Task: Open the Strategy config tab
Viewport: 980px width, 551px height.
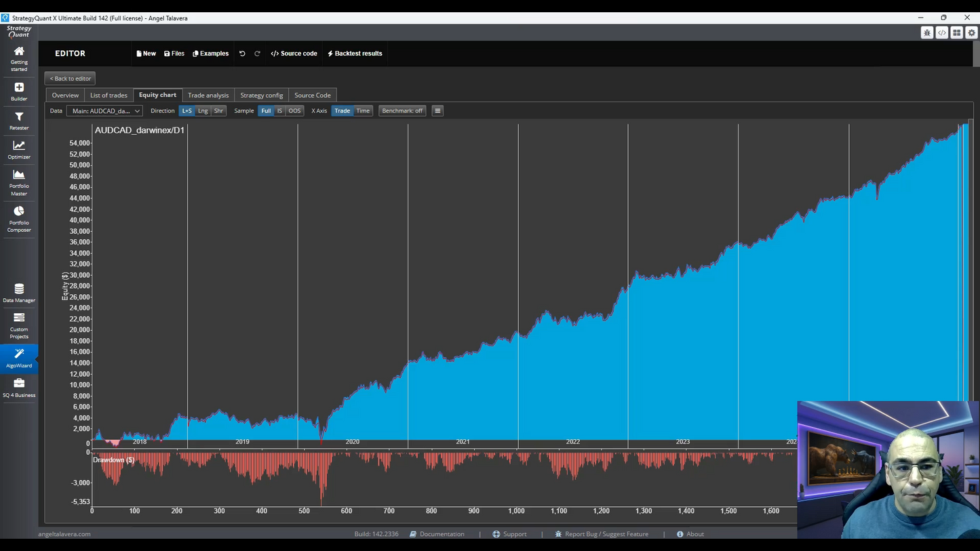Action: [261, 96]
